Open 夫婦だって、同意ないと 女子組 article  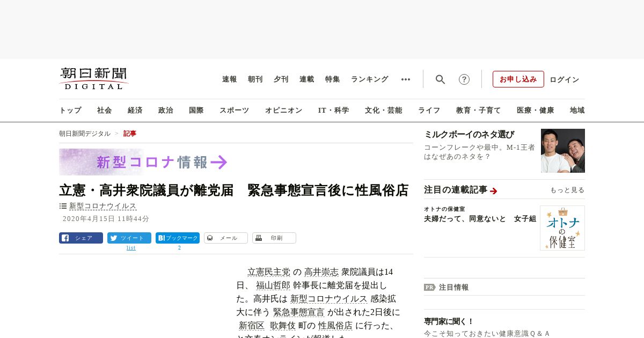click(480, 219)
